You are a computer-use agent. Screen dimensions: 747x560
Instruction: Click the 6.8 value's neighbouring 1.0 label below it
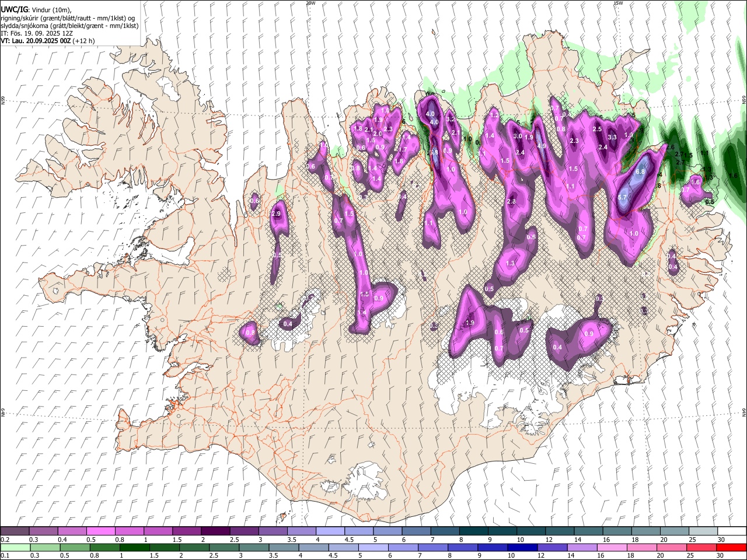click(x=634, y=233)
